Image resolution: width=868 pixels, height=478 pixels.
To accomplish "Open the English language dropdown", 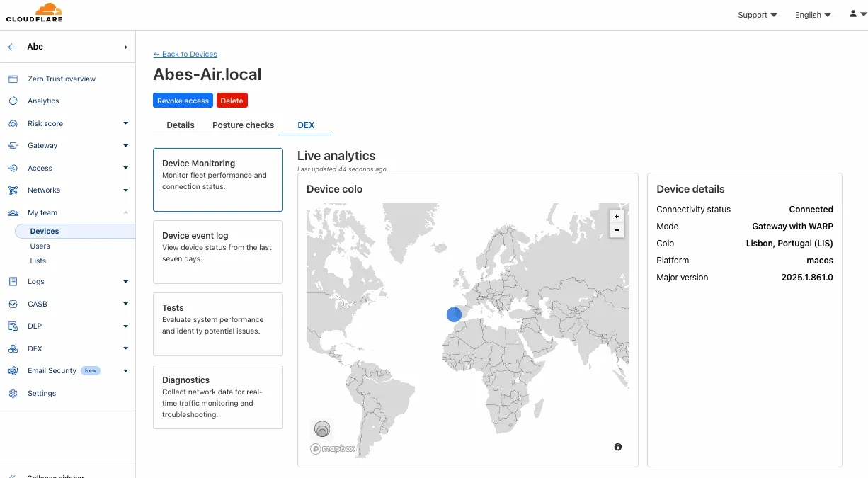I will click(812, 15).
